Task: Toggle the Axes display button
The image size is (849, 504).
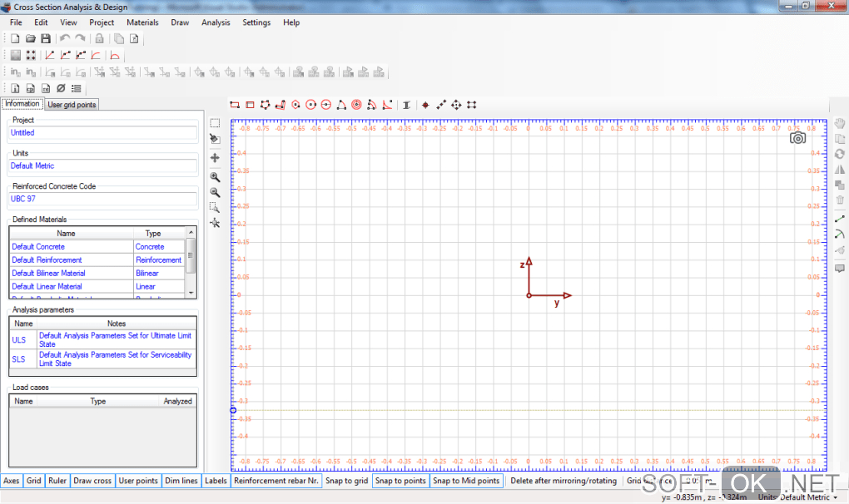Action: click(x=12, y=481)
